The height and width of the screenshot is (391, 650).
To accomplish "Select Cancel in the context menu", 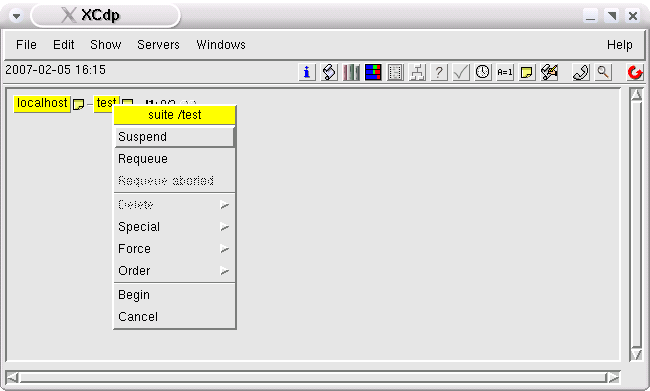I will click(175, 317).
